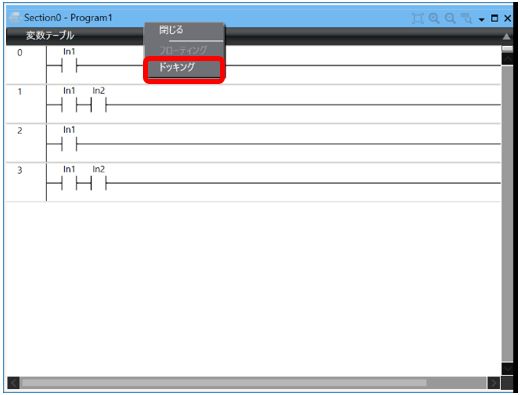Viewport: 520px width, 395px height.
Task: Click the variable table collapse triangle
Action: [506, 36]
